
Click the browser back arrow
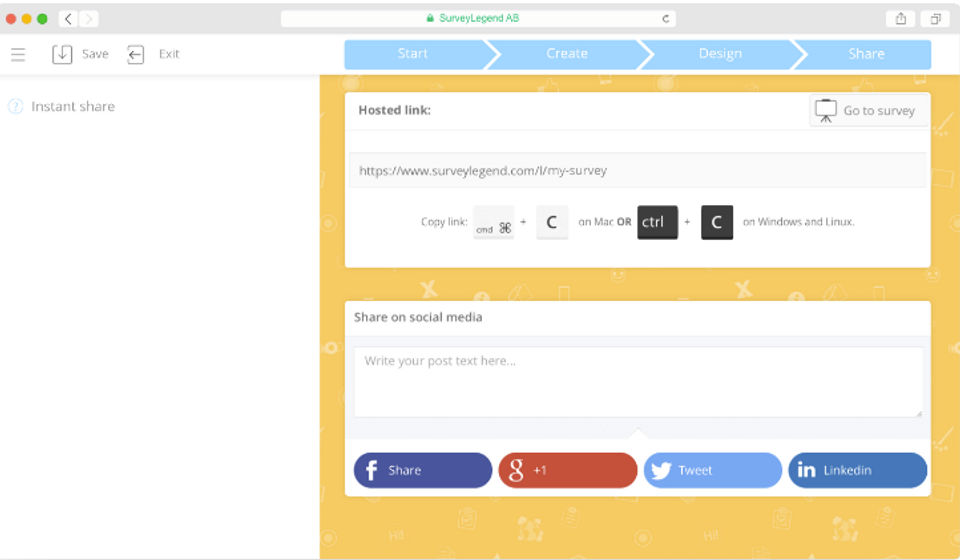point(69,19)
